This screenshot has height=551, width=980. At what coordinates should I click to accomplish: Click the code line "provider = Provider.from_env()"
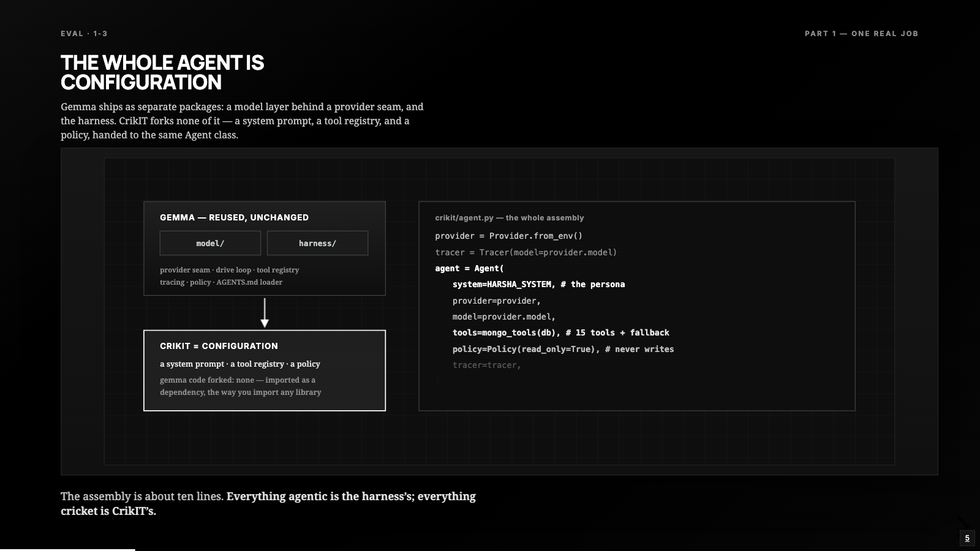509,236
